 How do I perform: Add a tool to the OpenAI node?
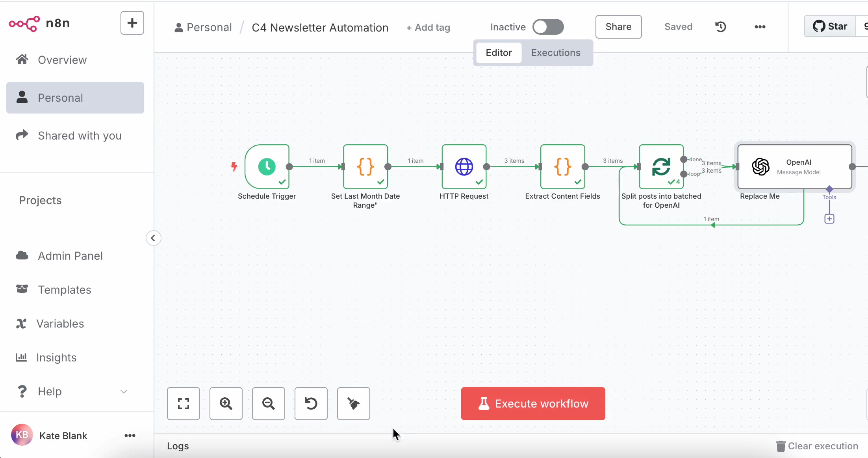[829, 219]
